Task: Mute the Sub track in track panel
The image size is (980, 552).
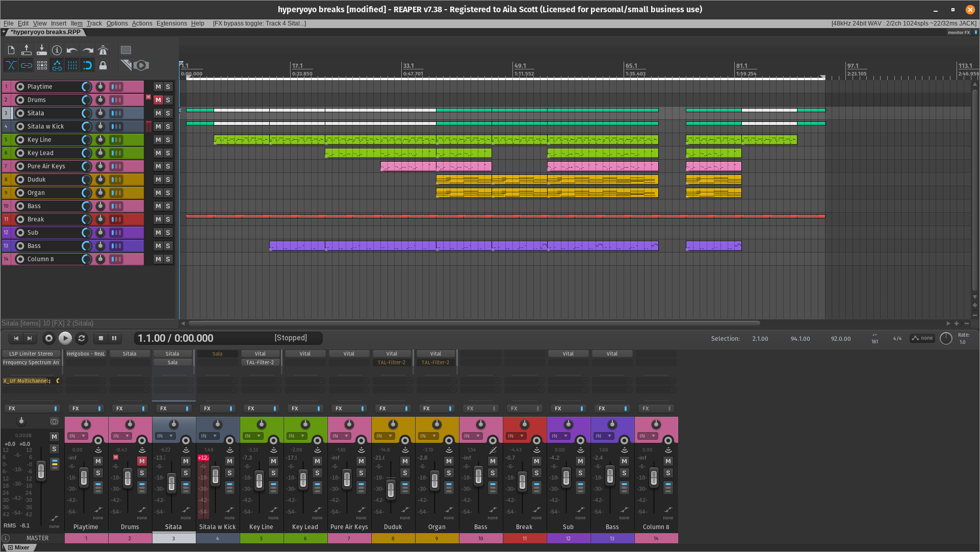Action: coord(158,233)
